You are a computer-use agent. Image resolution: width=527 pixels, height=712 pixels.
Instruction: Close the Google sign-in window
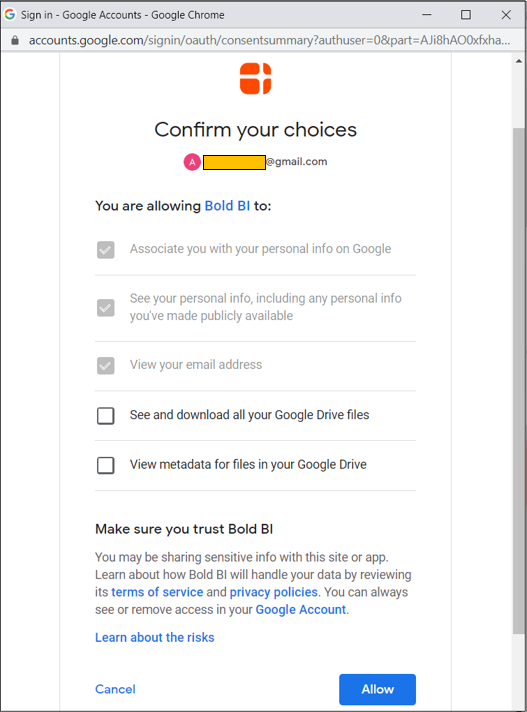tap(506, 15)
